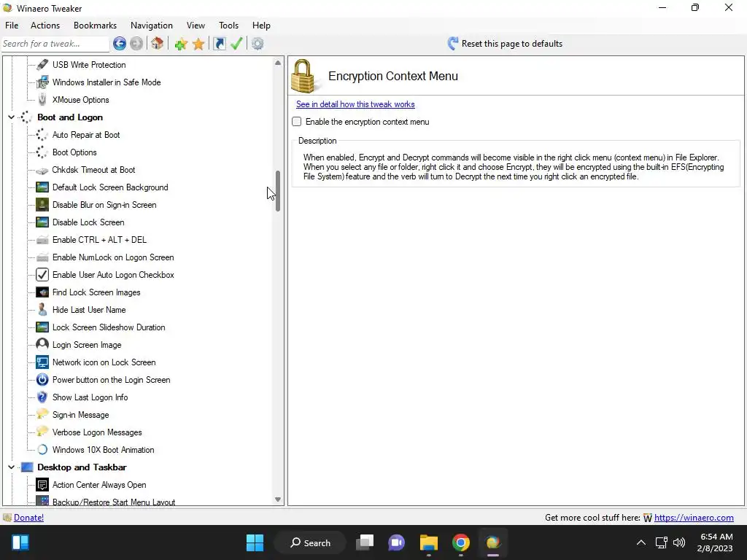This screenshot has height=560, width=747.
Task: Collapse the Boot and Logon category
Action: tap(11, 117)
